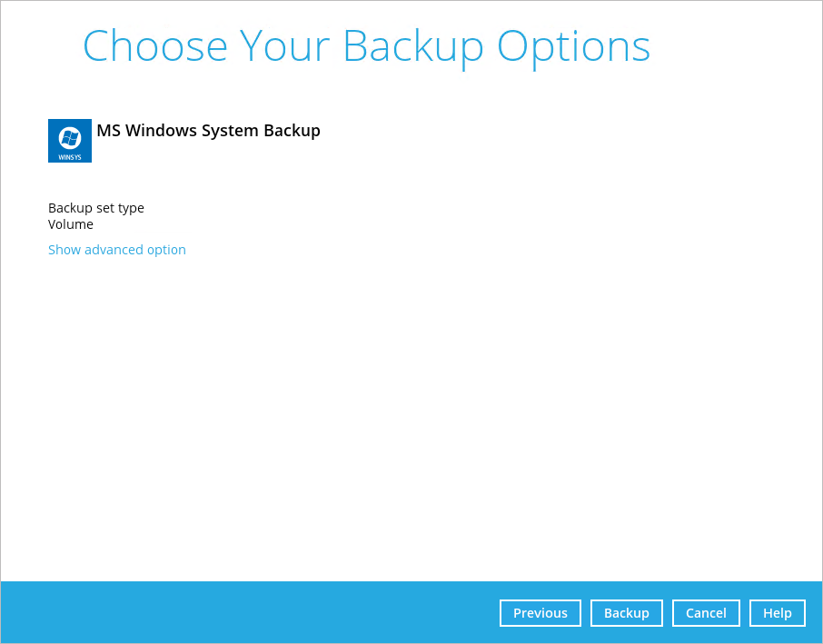This screenshot has height=644, width=823.
Task: Click the Backup button
Action: (x=626, y=612)
